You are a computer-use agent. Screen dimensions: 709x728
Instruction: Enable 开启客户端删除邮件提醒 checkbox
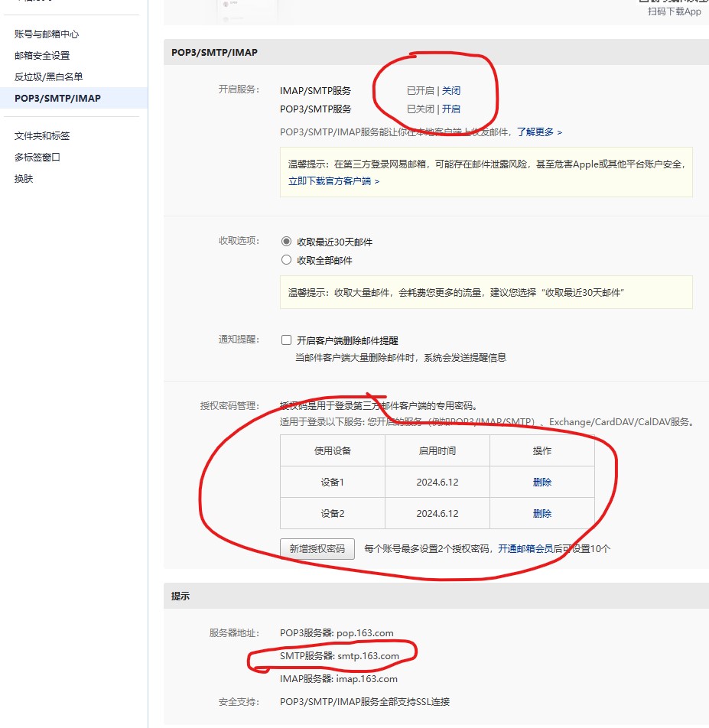[287, 340]
